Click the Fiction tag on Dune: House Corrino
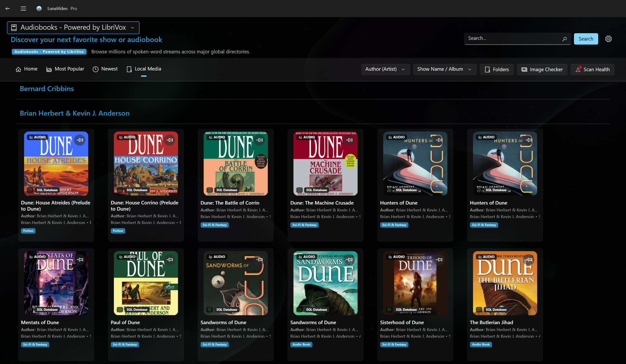The width and height of the screenshot is (626, 364). pos(118,231)
